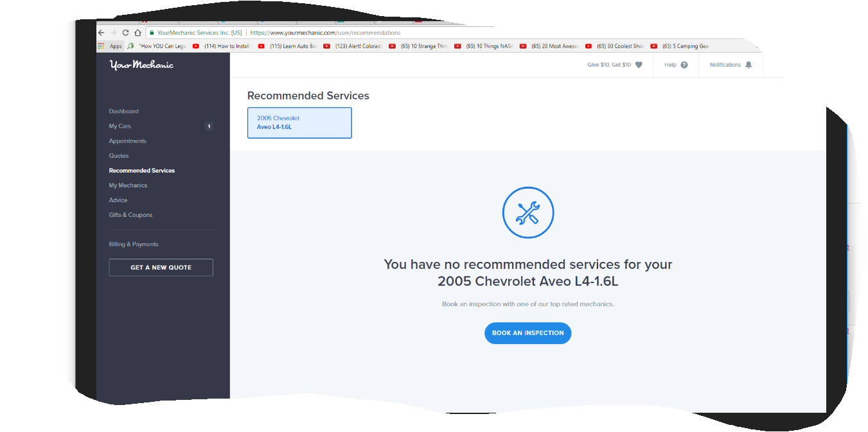Open the Notifications label in header
The height and width of the screenshot is (432, 868).
[x=725, y=65]
